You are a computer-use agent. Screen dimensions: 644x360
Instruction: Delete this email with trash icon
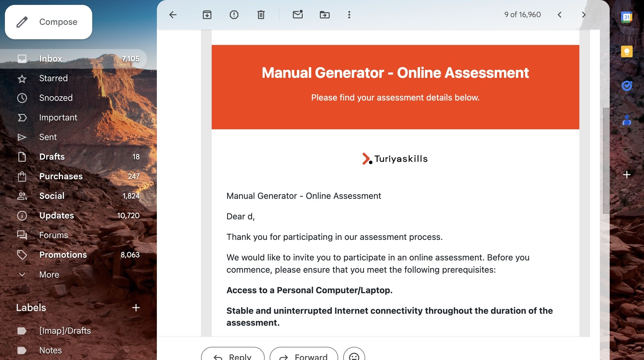(261, 15)
